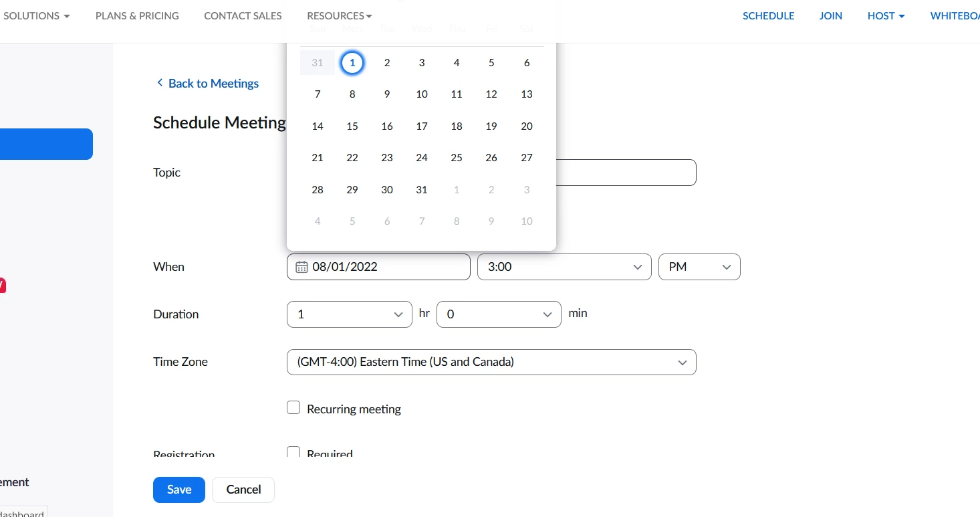Pick the 16th in the calendar
The height and width of the screenshot is (517, 980).
pos(387,126)
